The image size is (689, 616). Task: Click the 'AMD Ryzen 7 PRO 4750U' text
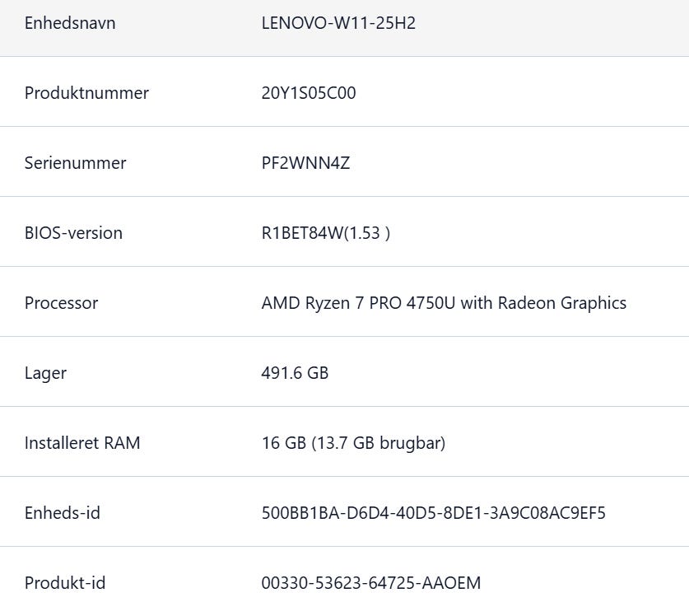[x=359, y=303]
